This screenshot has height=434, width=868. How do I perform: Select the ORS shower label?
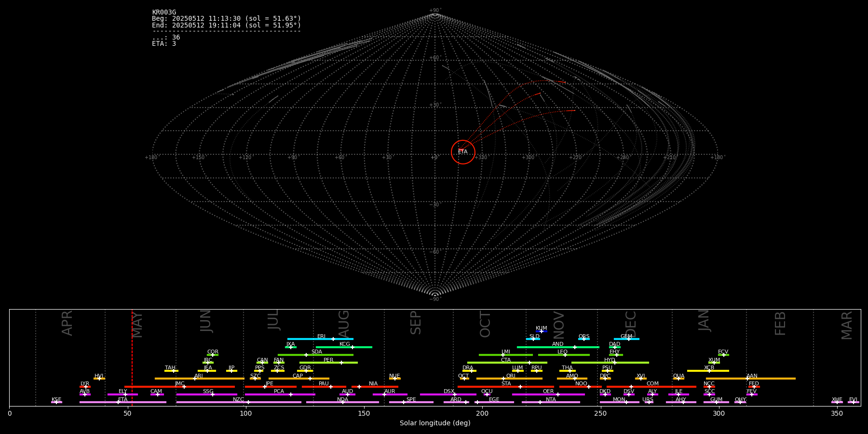click(584, 337)
